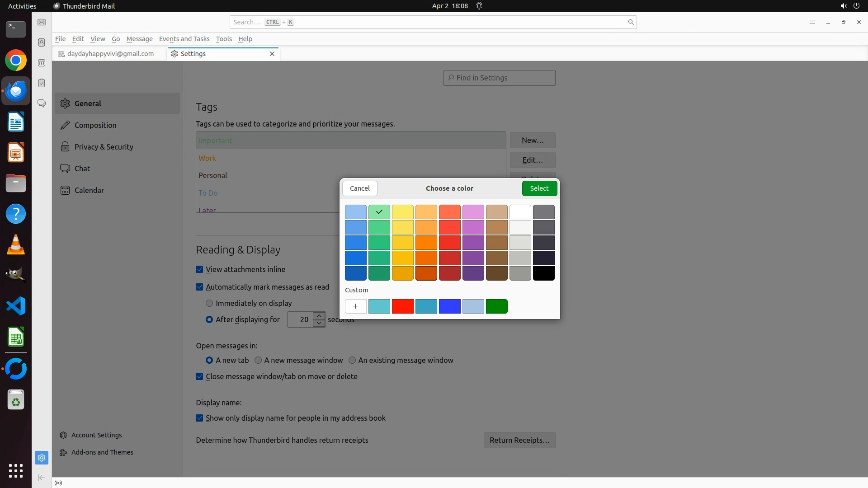Confirm color with the Select button
Screen dimensions: 868x488
pos(539,188)
